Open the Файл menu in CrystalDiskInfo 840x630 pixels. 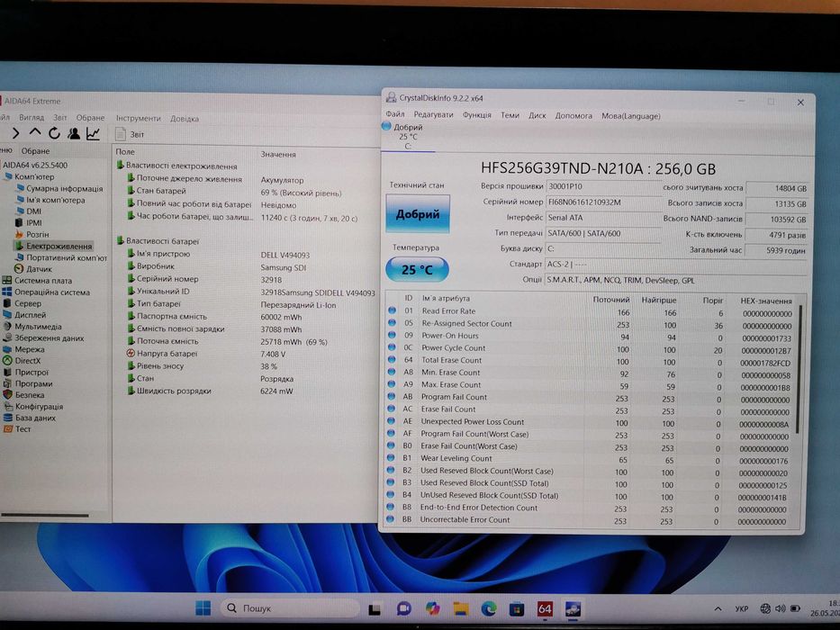pyautogui.click(x=395, y=114)
